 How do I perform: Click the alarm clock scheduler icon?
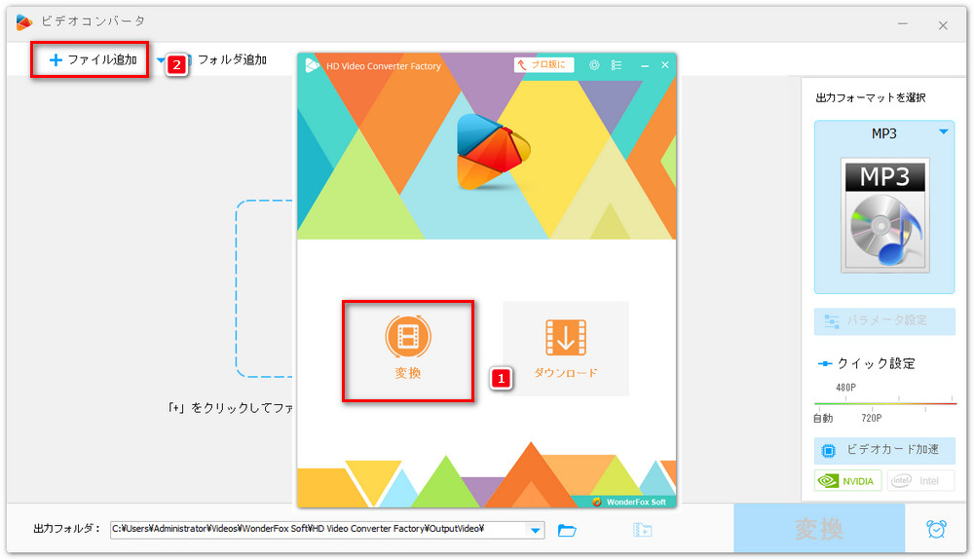tap(936, 529)
